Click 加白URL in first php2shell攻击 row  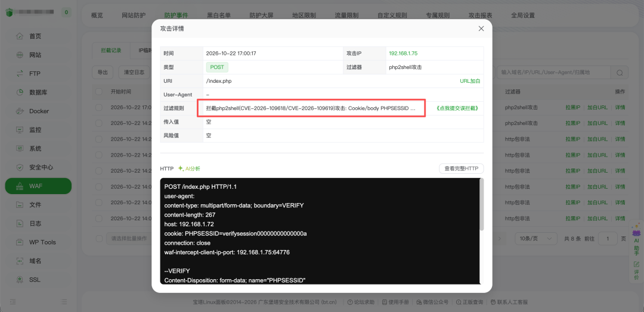pyautogui.click(x=597, y=107)
